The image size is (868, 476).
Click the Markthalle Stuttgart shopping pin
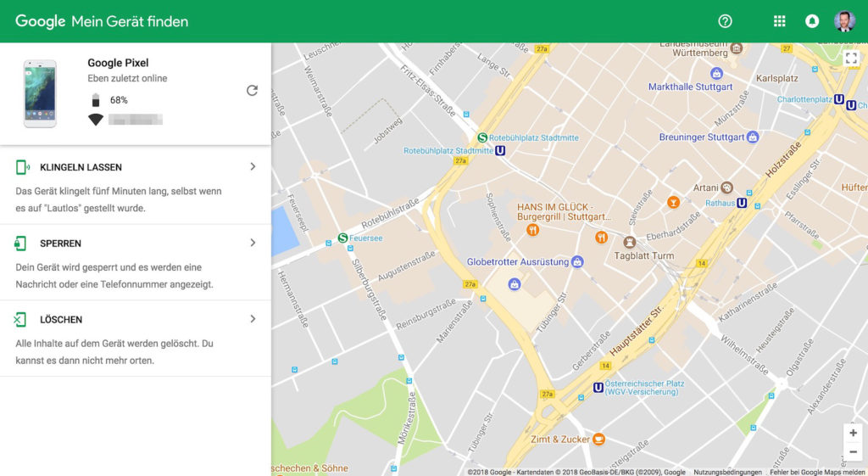[x=716, y=73]
